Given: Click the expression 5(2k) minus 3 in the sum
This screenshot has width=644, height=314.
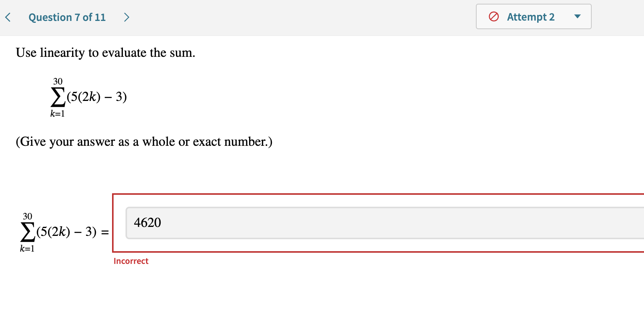Looking at the screenshot, I should click(96, 96).
